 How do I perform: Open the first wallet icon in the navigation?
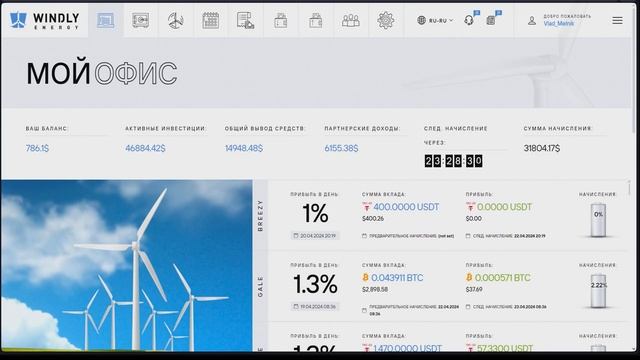pos(280,20)
